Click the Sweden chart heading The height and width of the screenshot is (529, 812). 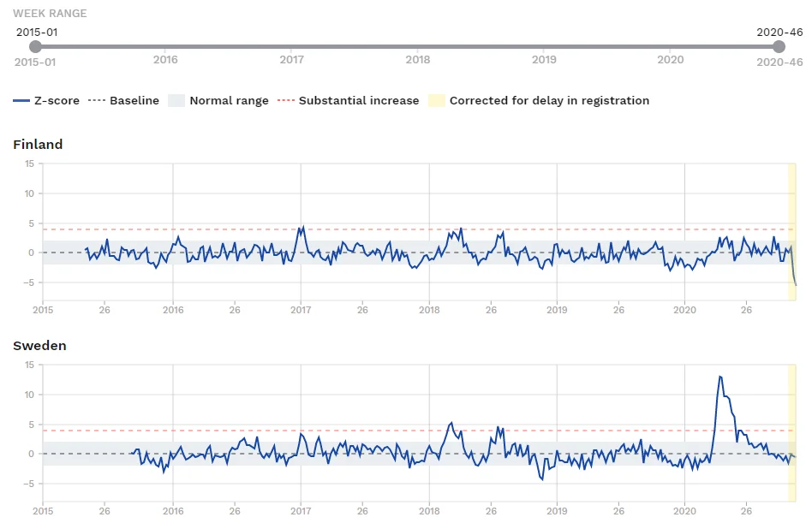(39, 346)
